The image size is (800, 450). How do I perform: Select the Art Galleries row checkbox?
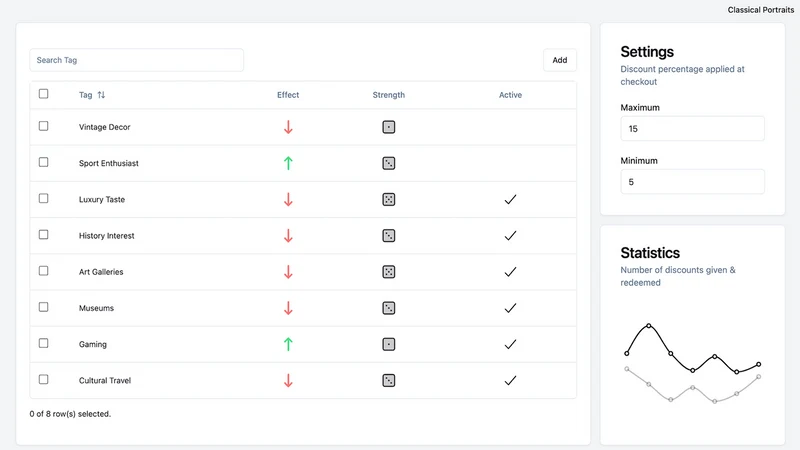[43, 271]
